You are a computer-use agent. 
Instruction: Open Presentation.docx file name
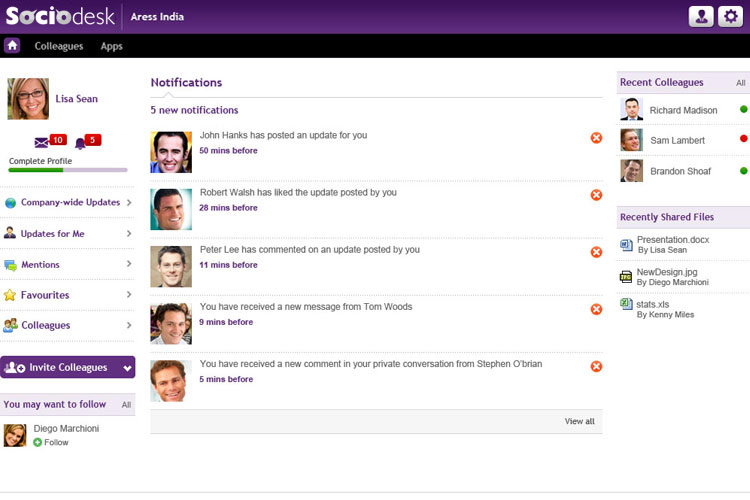coord(673,239)
